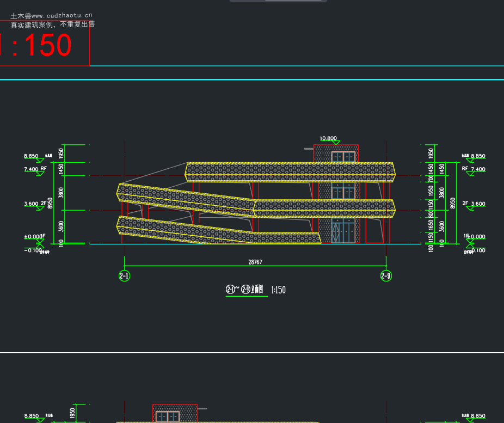504x423 pixels.
Task: Click the 3800 dimension in the left chain
Action: click(61, 193)
